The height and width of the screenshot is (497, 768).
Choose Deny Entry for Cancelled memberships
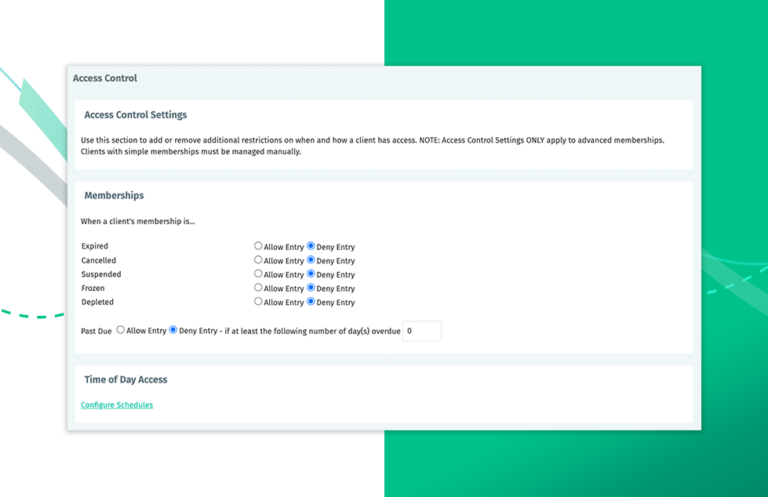[x=312, y=260]
